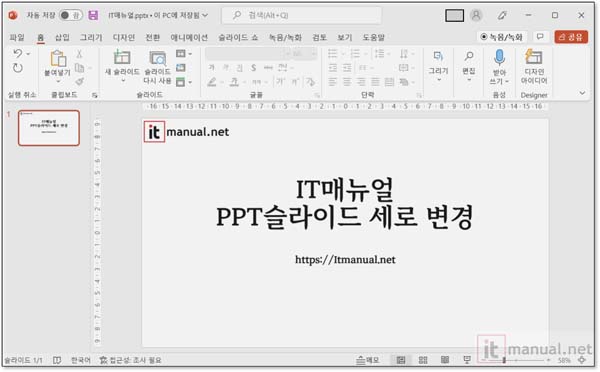
Task: Click the Undo arrow icon
Action: [x=17, y=54]
